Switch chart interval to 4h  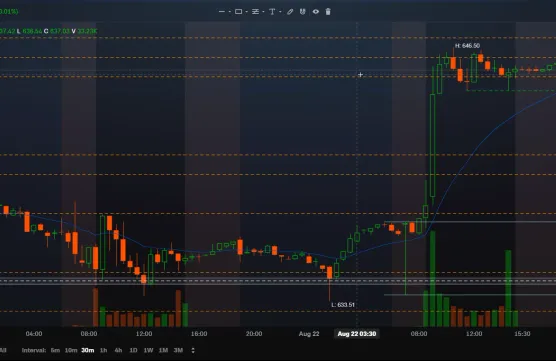(x=118, y=350)
